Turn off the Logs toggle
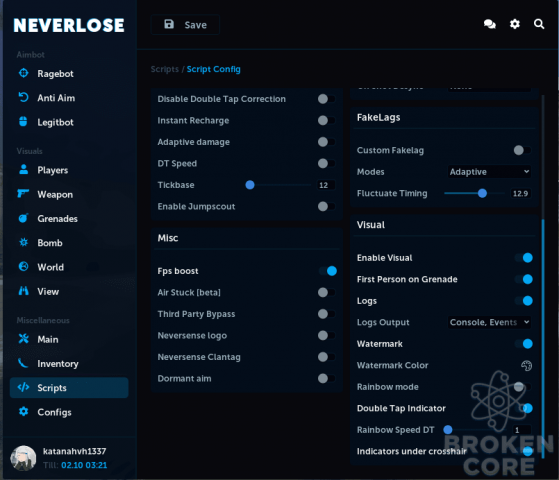This screenshot has width=559, height=480. pos(523,301)
